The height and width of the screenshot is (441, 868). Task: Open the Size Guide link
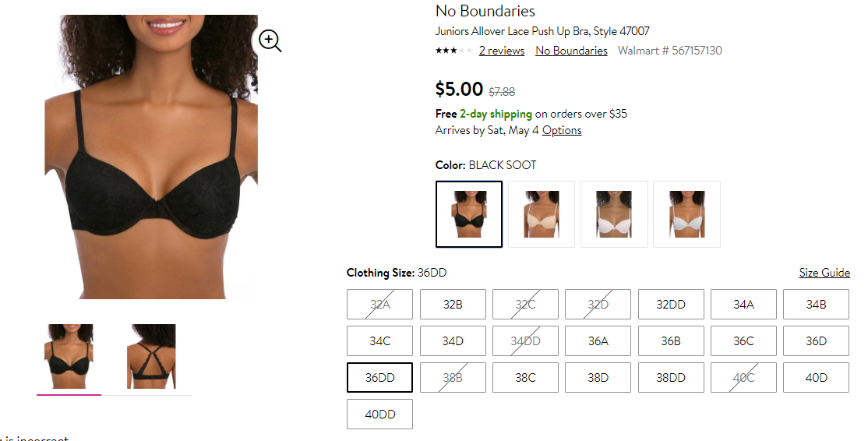(824, 272)
